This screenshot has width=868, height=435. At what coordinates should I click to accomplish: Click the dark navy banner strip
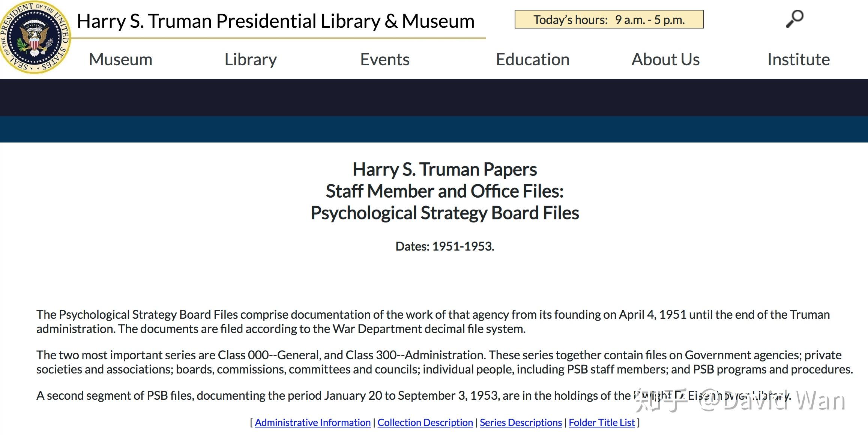pos(434,97)
